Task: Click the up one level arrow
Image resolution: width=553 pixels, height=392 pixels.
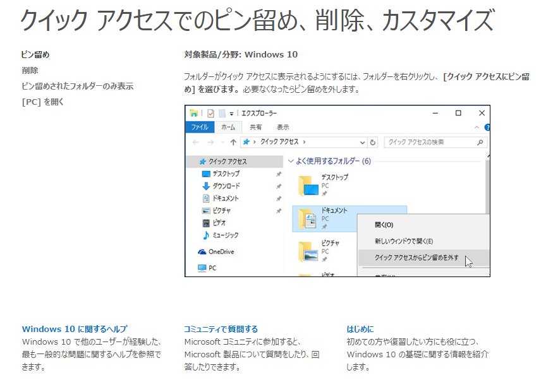Action: click(233, 142)
